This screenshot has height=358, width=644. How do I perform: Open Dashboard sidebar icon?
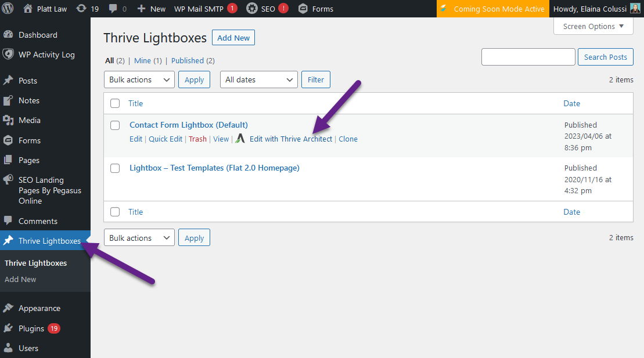[x=8, y=35]
